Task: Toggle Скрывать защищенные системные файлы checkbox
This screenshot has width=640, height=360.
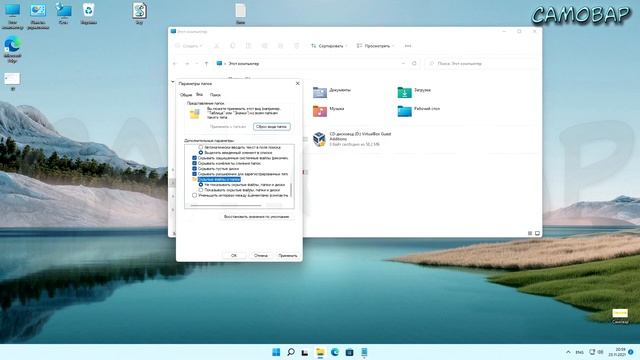Action: [x=194, y=158]
